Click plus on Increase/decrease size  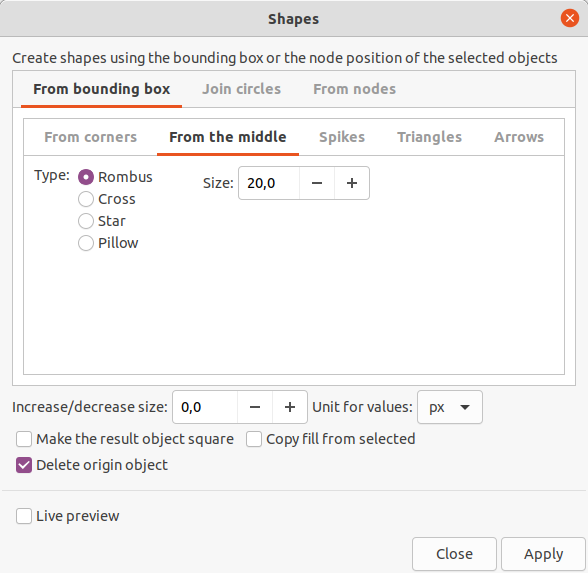(x=290, y=407)
